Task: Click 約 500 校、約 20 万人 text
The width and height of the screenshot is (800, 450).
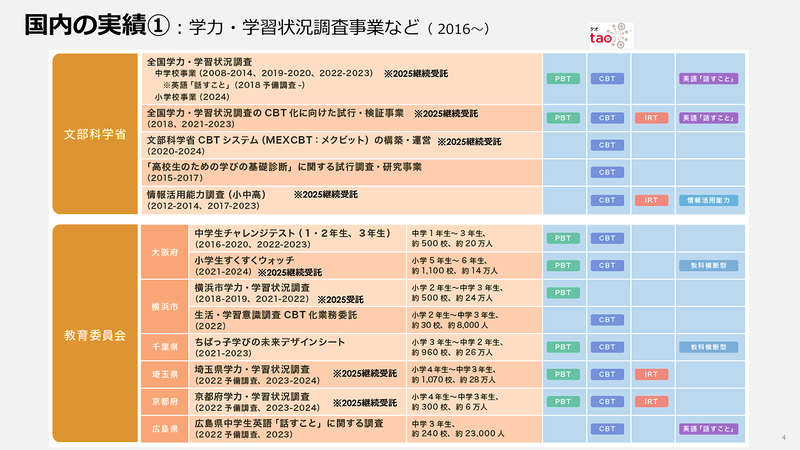Action: [452, 244]
